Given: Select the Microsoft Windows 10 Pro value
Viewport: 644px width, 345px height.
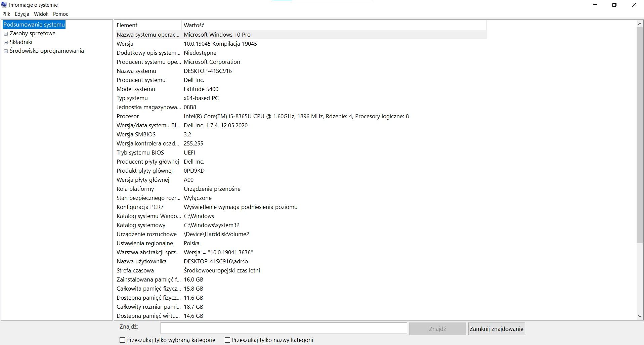Looking at the screenshot, I should pyautogui.click(x=217, y=35).
